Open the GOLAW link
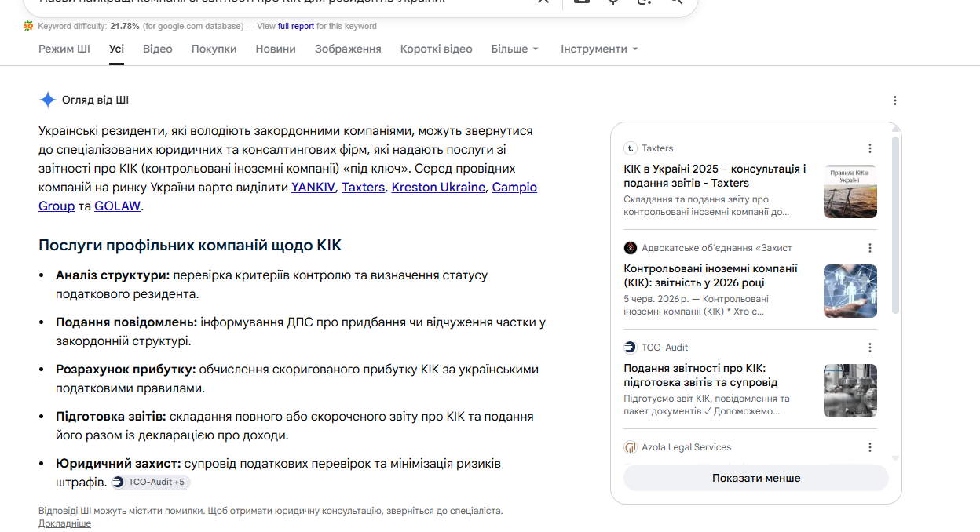 pos(117,206)
